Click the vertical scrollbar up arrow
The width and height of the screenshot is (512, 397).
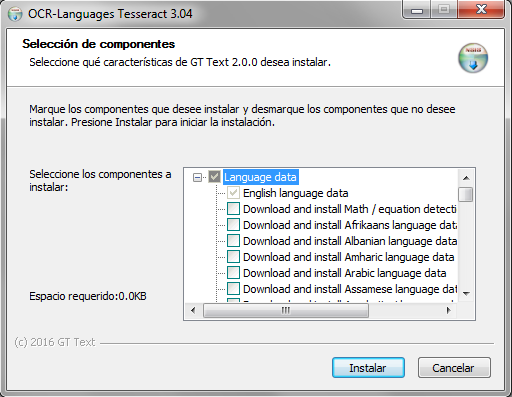coord(466,178)
